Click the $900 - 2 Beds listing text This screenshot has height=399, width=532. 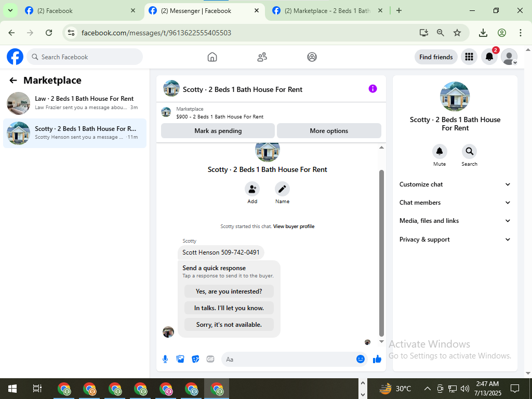coord(220,117)
